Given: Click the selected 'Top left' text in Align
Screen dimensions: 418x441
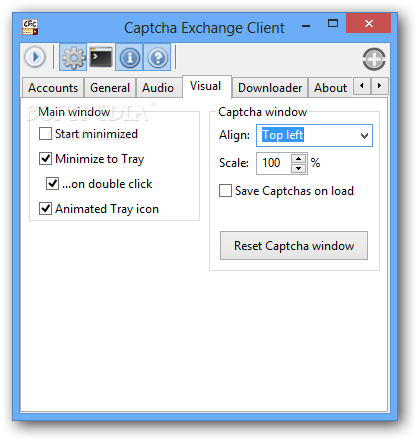Looking at the screenshot, I should (x=283, y=135).
